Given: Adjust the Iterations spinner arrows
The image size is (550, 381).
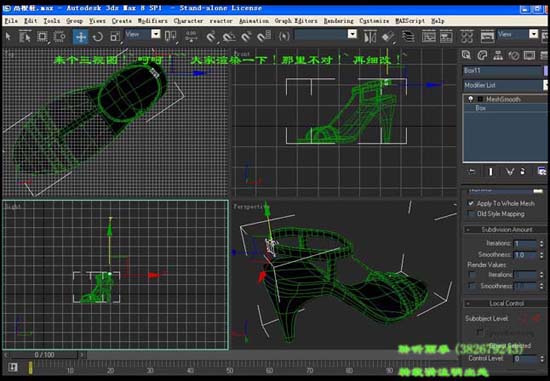Looking at the screenshot, I should pyautogui.click(x=541, y=243).
